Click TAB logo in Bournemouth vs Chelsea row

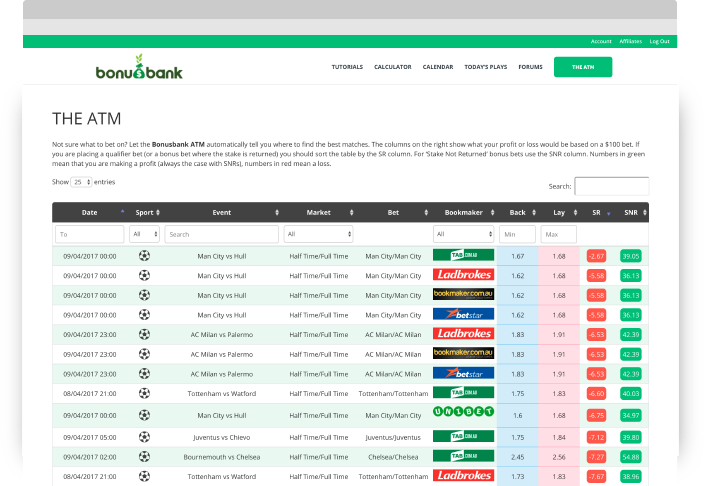click(463, 456)
